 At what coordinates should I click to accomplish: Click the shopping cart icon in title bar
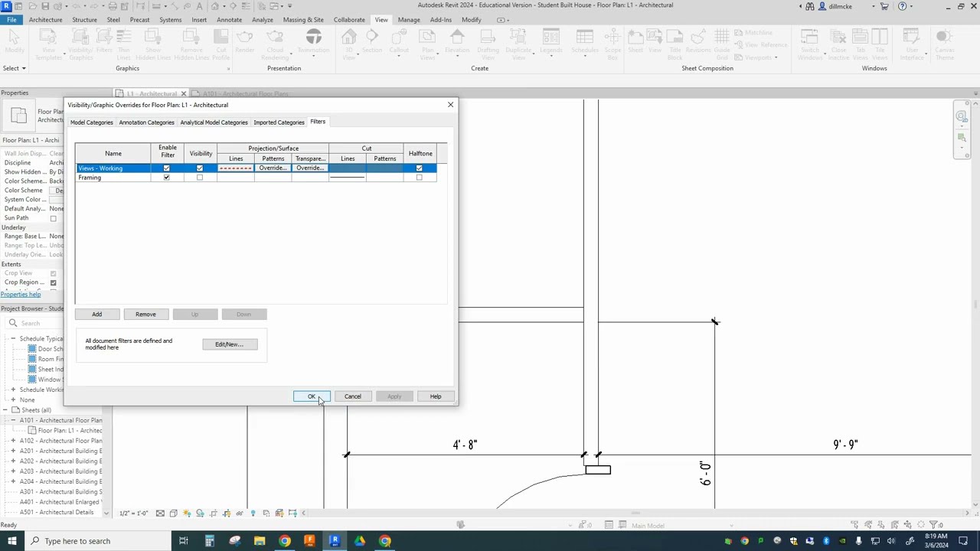tap(884, 6)
